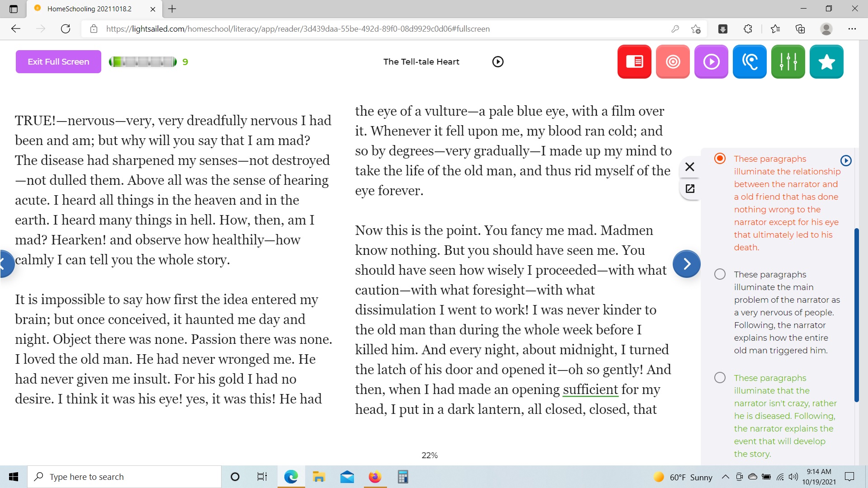Click the Exit Full Screen button
This screenshot has height=488, width=868.
point(58,62)
